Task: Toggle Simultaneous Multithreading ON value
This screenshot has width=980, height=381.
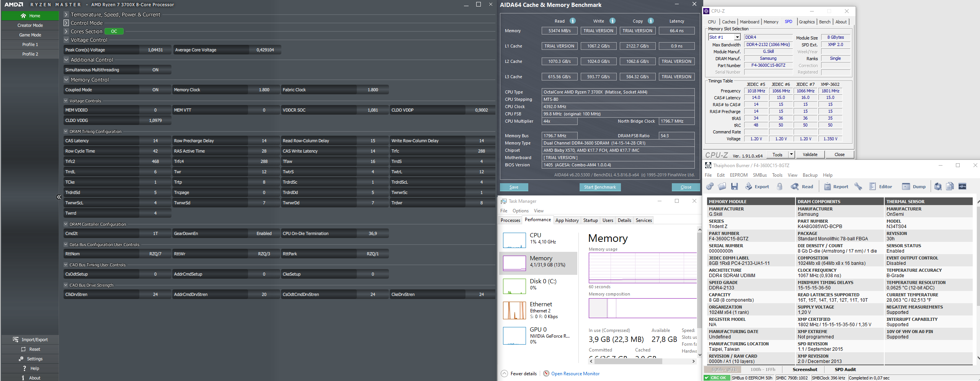Action: (x=155, y=70)
